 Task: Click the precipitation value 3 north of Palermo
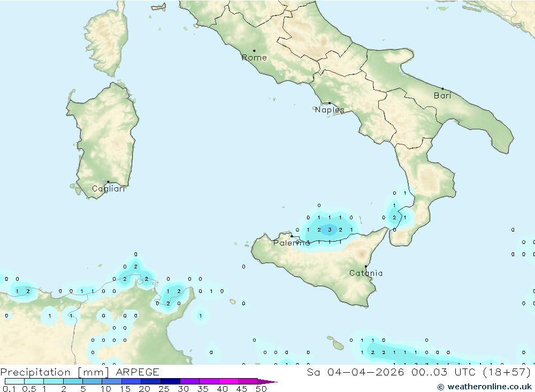330,229
